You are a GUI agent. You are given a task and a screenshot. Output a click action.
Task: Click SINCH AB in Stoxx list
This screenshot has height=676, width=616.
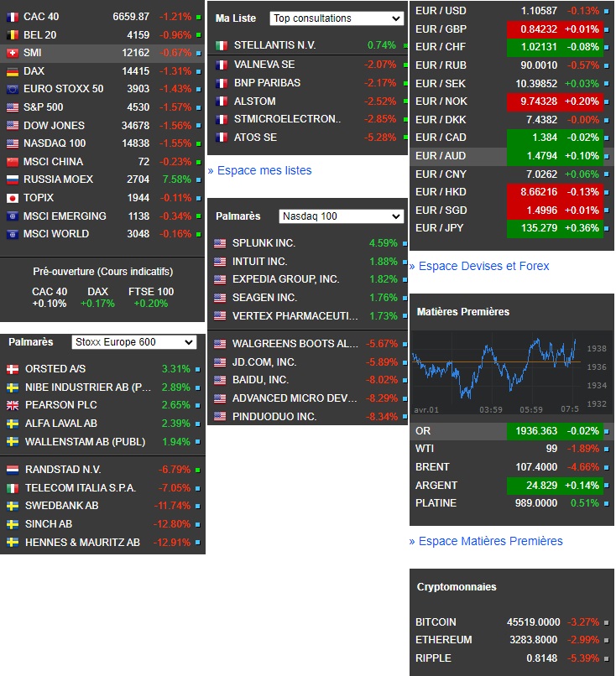coord(49,524)
